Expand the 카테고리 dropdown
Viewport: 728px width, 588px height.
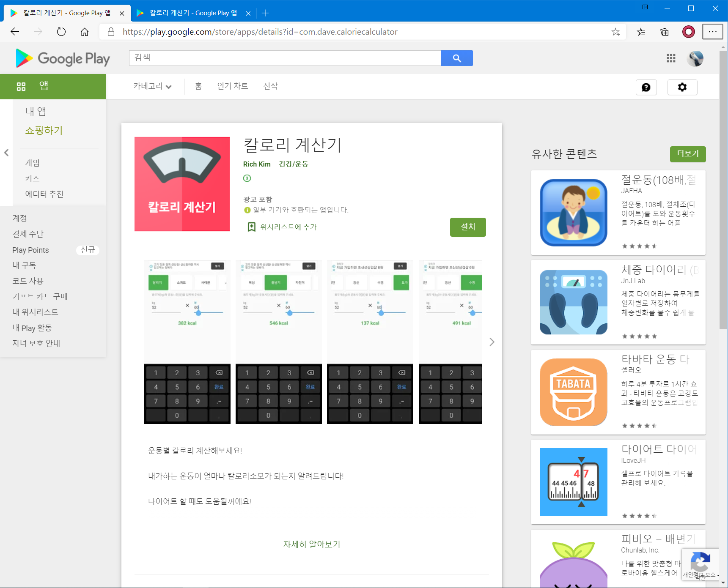(152, 86)
